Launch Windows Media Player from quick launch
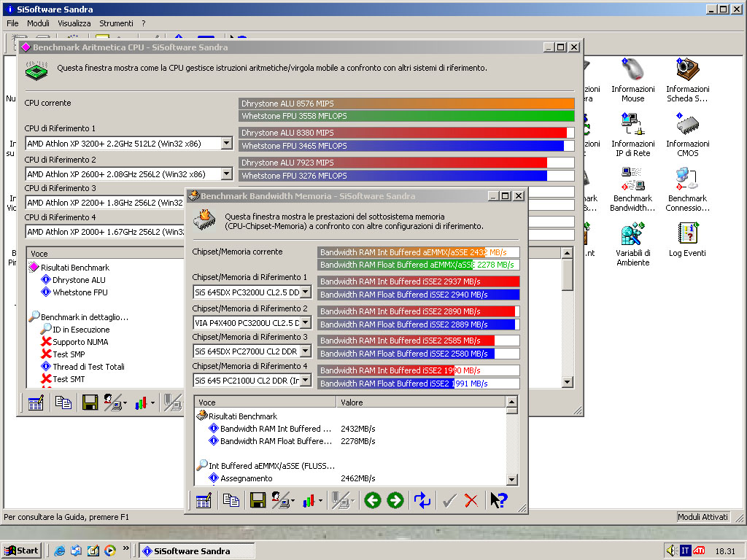 coord(110,551)
